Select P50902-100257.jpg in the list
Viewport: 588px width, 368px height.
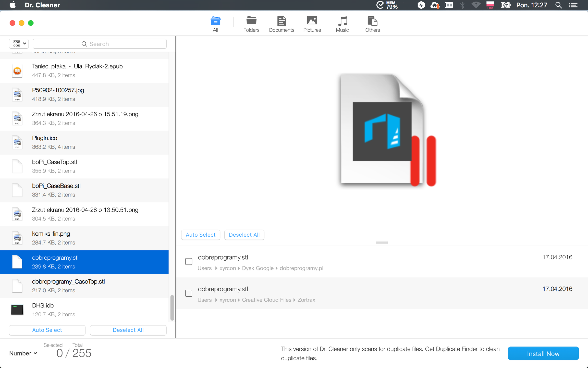pyautogui.click(x=84, y=95)
